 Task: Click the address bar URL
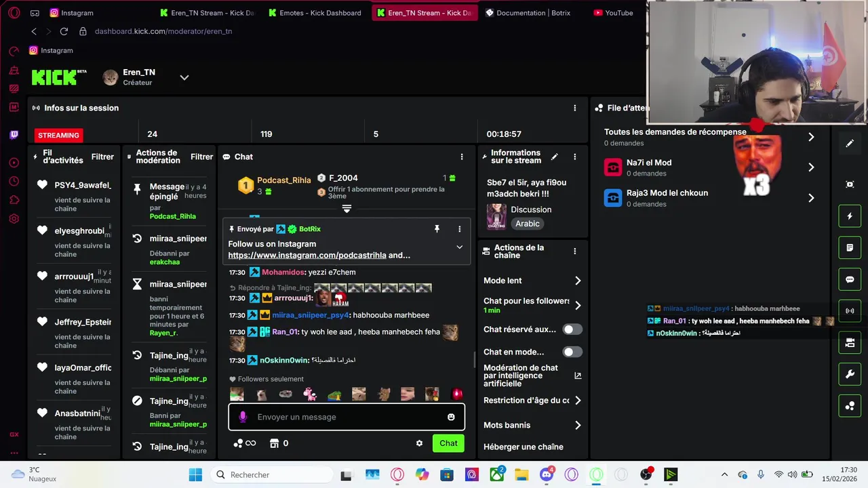tap(163, 31)
